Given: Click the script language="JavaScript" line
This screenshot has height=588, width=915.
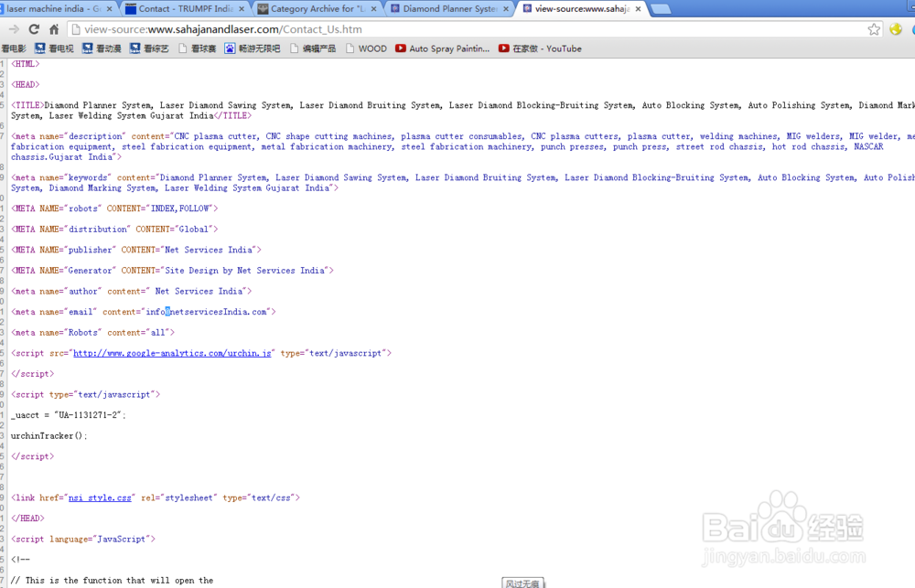Looking at the screenshot, I should [83, 539].
